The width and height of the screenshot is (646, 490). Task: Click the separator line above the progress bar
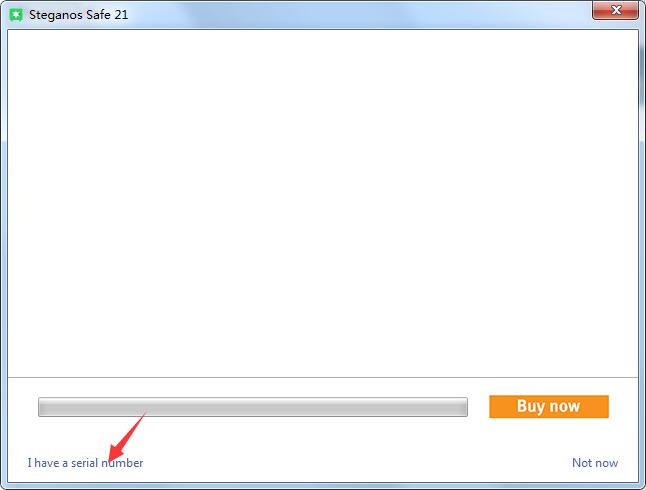point(323,377)
